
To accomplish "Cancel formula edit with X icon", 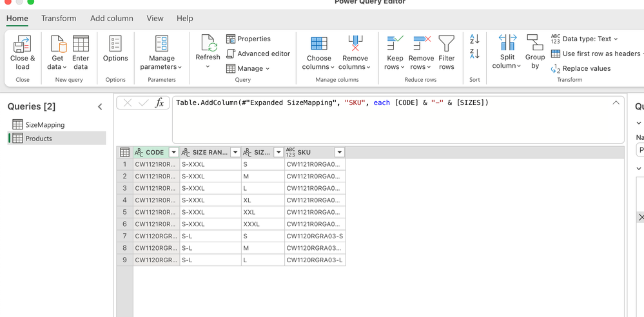I will [x=128, y=103].
